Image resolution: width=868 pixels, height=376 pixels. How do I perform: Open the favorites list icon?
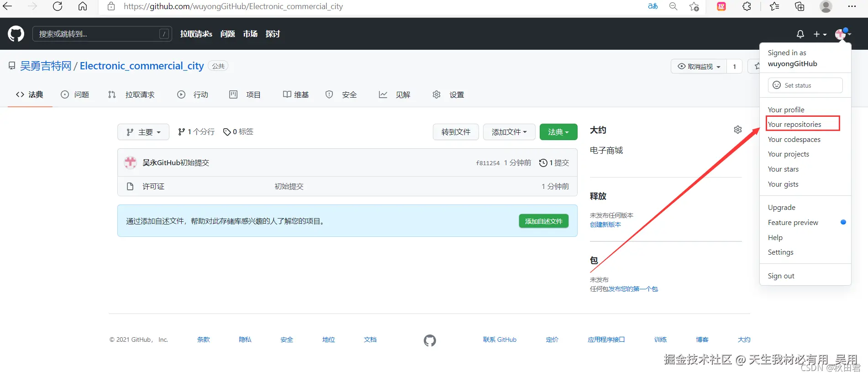pyautogui.click(x=775, y=6)
